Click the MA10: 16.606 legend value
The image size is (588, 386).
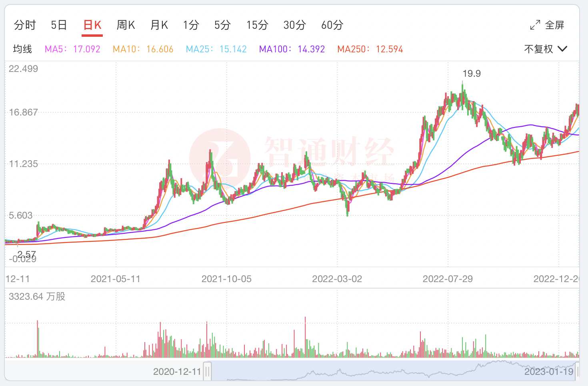[x=143, y=49]
